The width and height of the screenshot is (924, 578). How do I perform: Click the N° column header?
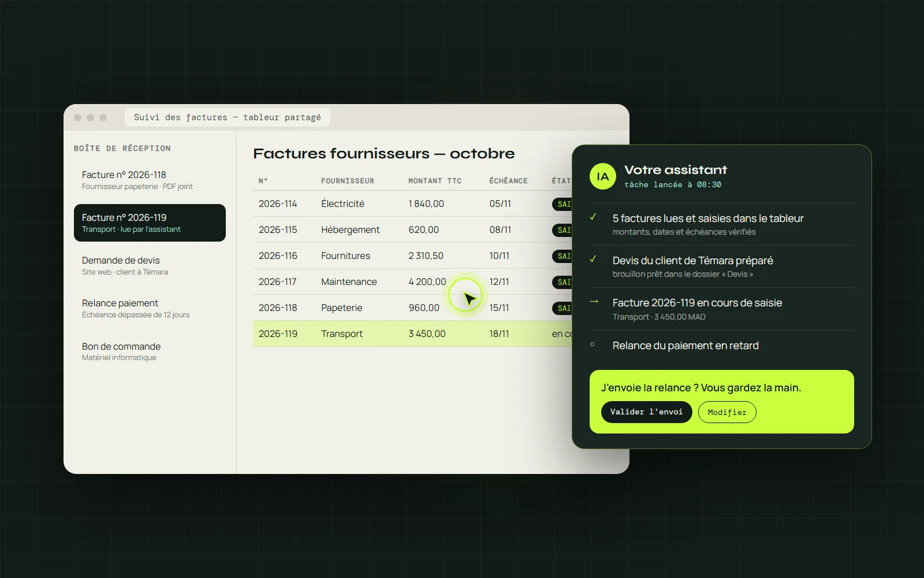pos(263,181)
